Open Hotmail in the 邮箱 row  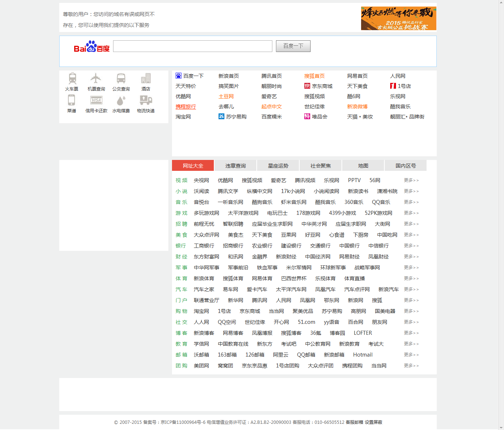point(363,355)
